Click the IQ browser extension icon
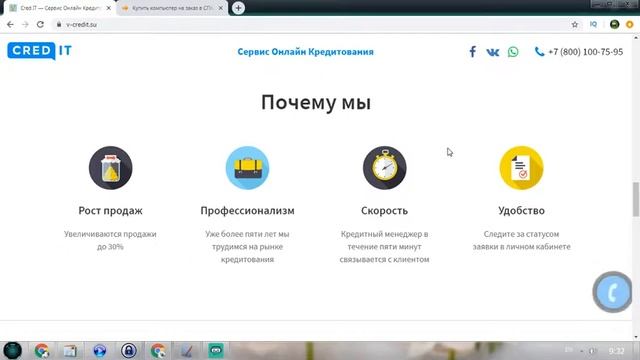 point(593,24)
